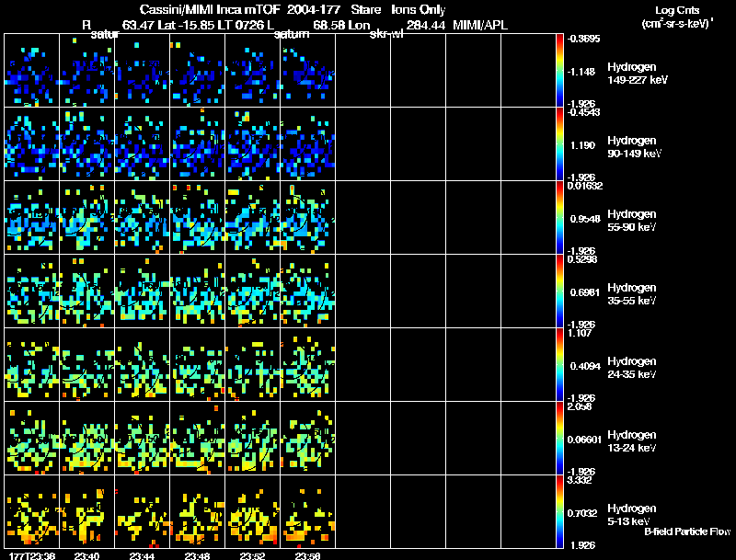Click the '-1.148' color scale value

581,72
